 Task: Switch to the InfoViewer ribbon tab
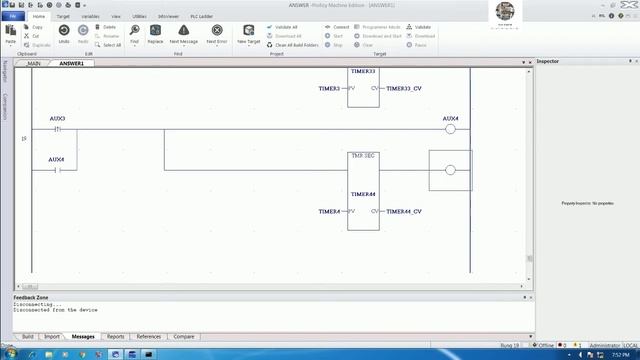168,16
